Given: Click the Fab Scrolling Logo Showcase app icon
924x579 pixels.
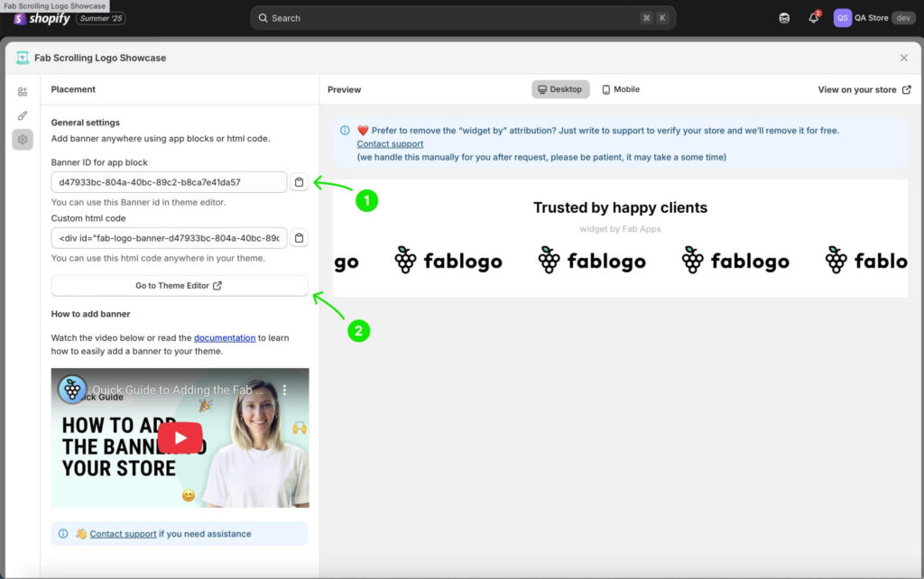Looking at the screenshot, I should coord(23,58).
